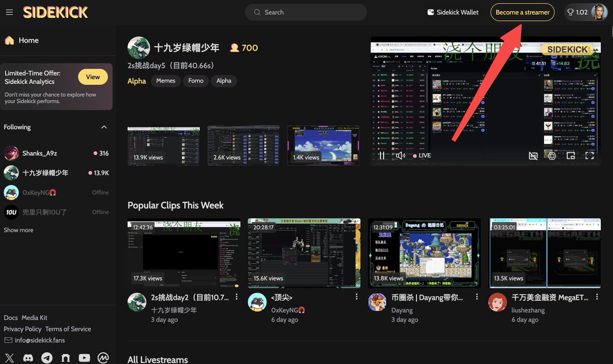Open the CoinMarketCap icon in footer
Screen dimensions: 613x364
103,358
